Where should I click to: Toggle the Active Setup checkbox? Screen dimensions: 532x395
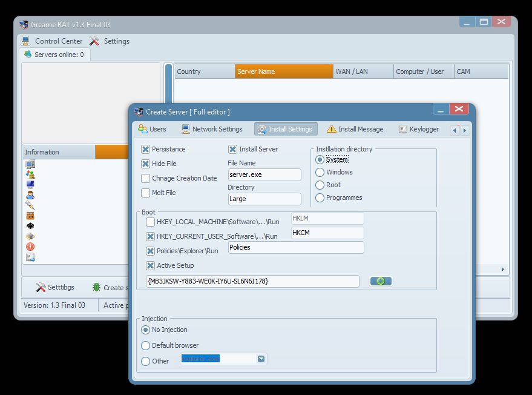[150, 265]
